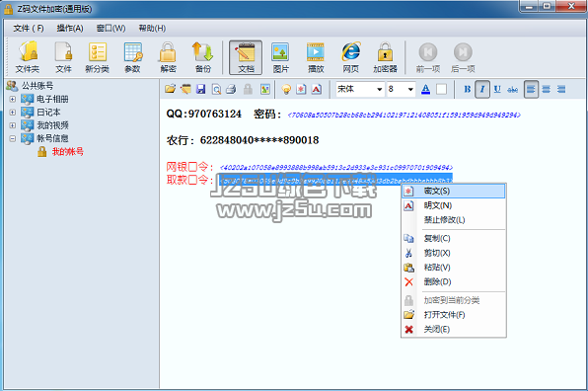Collapse the 帐号信息 tree node
The image size is (588, 391).
(13, 138)
